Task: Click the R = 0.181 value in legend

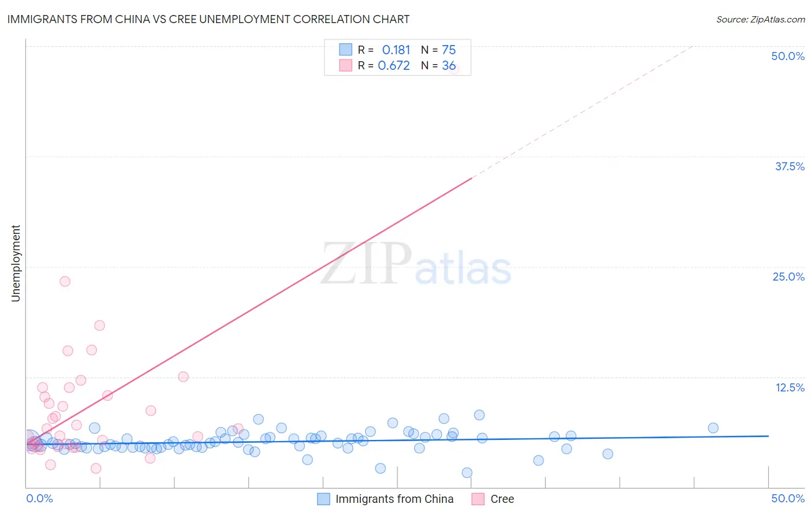Action: [x=384, y=50]
